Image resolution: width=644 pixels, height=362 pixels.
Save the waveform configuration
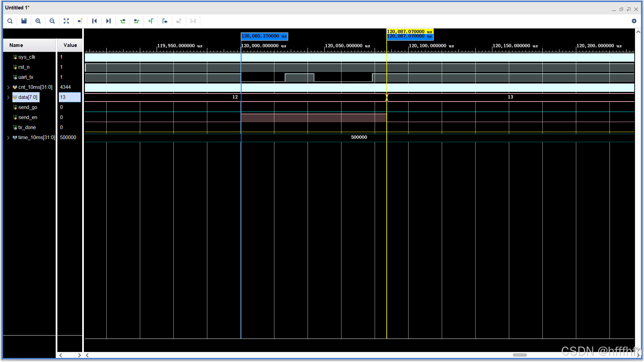[x=24, y=21]
